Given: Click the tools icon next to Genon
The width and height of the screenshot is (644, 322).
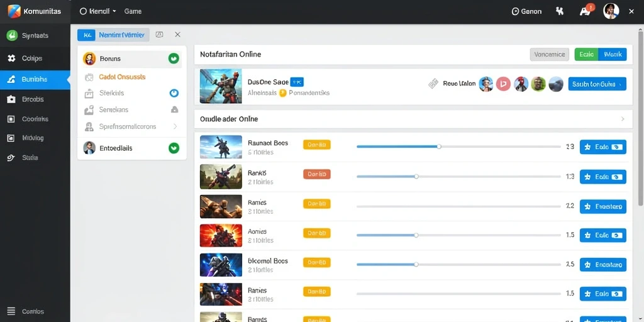Looking at the screenshot, I should (559, 11).
